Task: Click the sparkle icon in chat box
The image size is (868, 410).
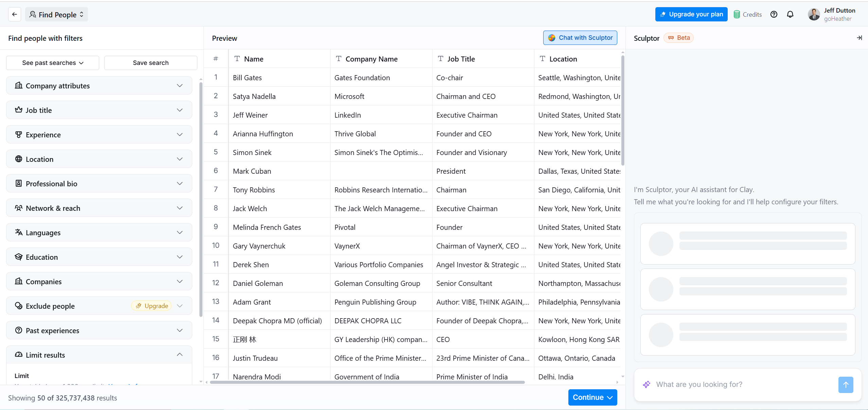Action: [x=646, y=385]
